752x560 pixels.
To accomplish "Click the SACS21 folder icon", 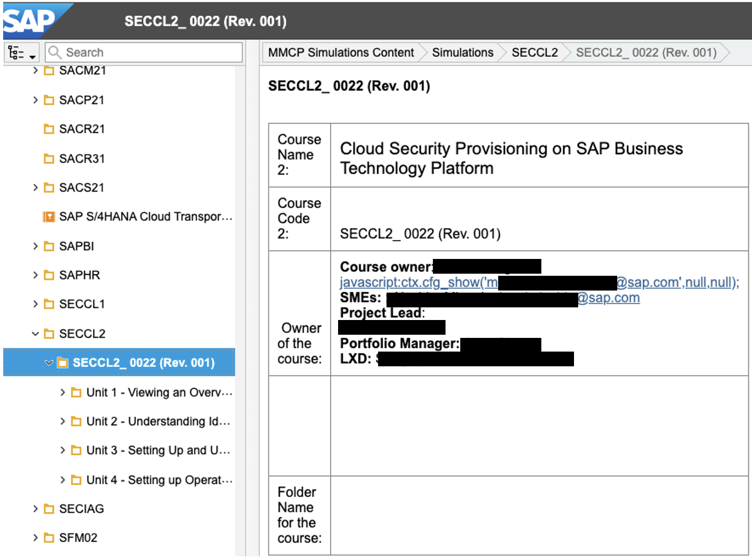I will [x=49, y=187].
